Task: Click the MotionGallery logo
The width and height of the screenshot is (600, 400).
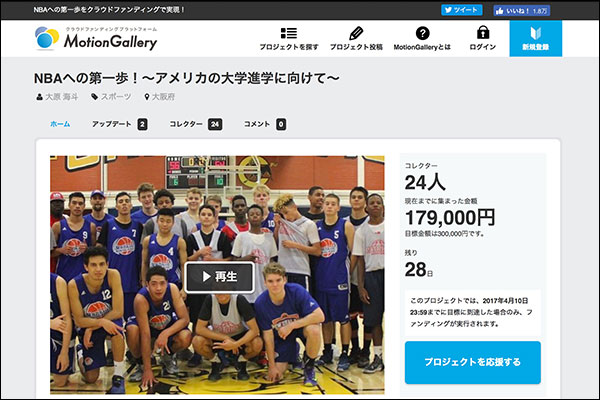Action: [96, 38]
